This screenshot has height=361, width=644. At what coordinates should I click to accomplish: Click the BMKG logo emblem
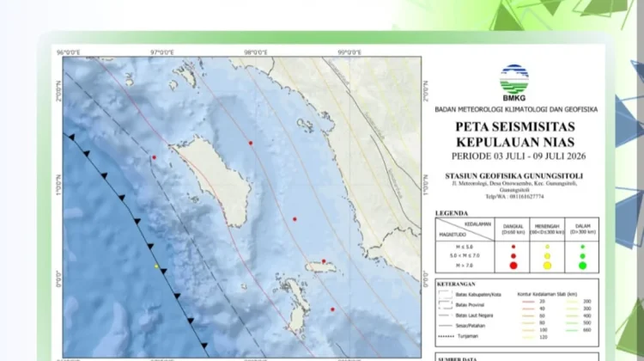pos(514,80)
